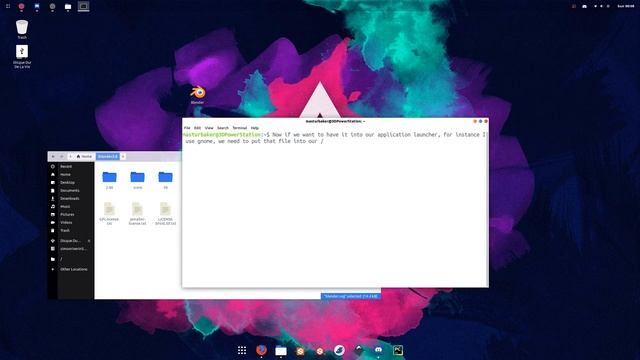The image size is (640, 360).
Task: Select the LICENSE-bfont.ttf.txt file
Action: [x=165, y=213]
